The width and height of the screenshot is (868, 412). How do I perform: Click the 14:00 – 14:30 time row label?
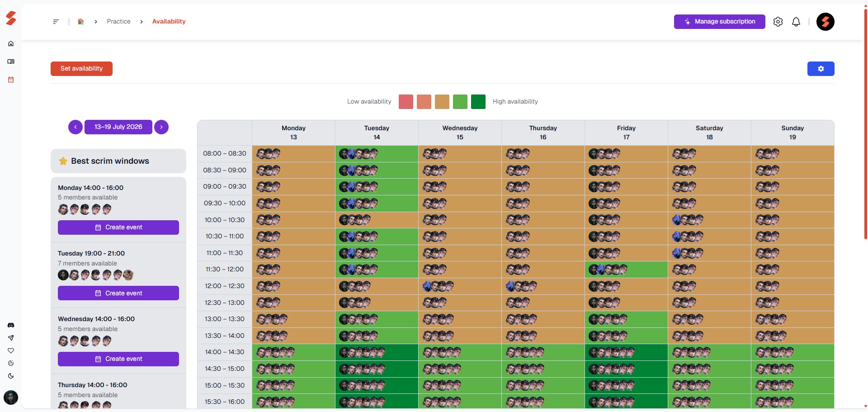point(225,352)
